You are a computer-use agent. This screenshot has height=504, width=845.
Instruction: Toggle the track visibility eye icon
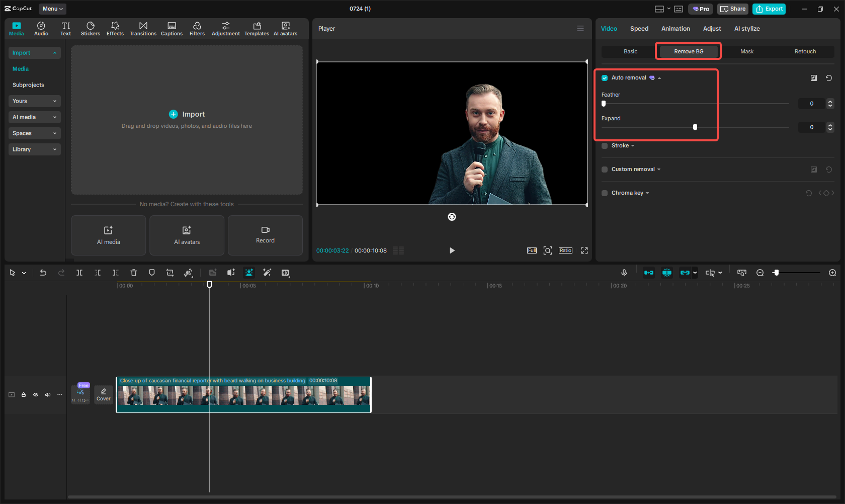(35, 394)
